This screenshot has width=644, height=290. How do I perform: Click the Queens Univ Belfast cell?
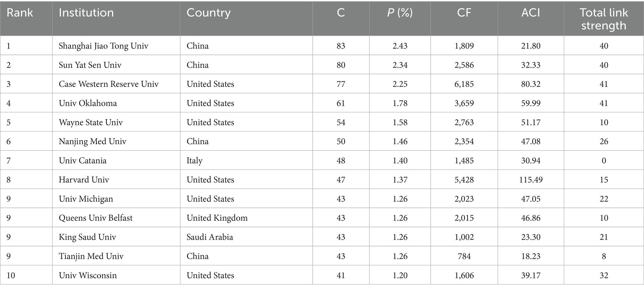[x=96, y=218]
